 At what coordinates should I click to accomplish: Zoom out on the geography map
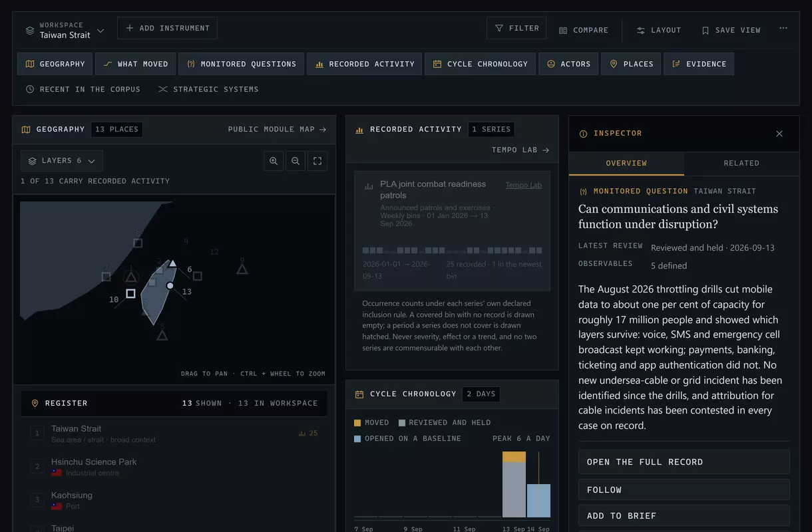click(x=296, y=161)
